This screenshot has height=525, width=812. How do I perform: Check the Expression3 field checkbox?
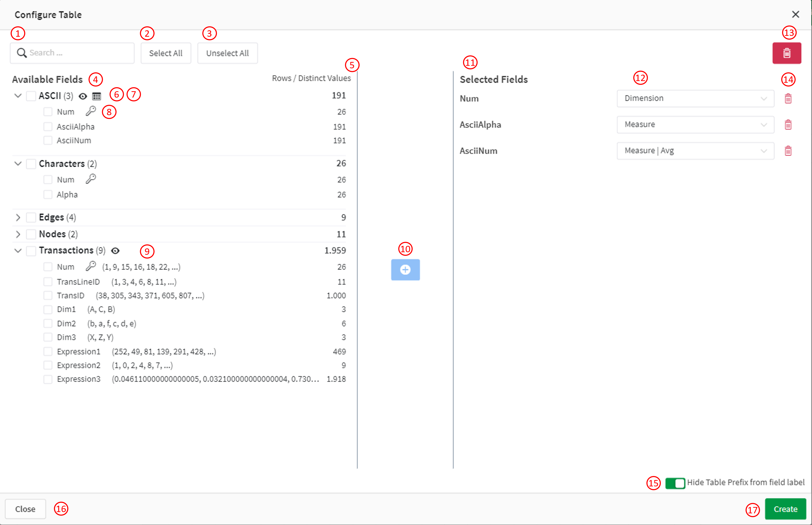48,379
